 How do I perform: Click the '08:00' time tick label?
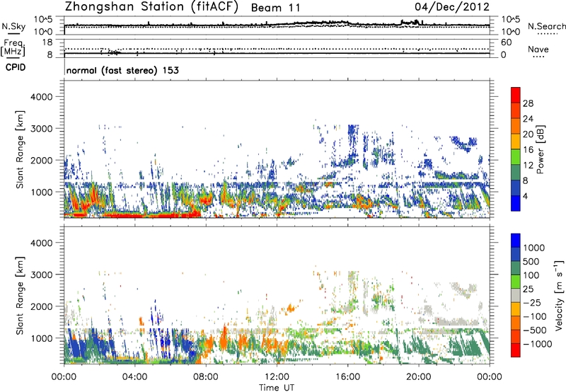pos(206,377)
